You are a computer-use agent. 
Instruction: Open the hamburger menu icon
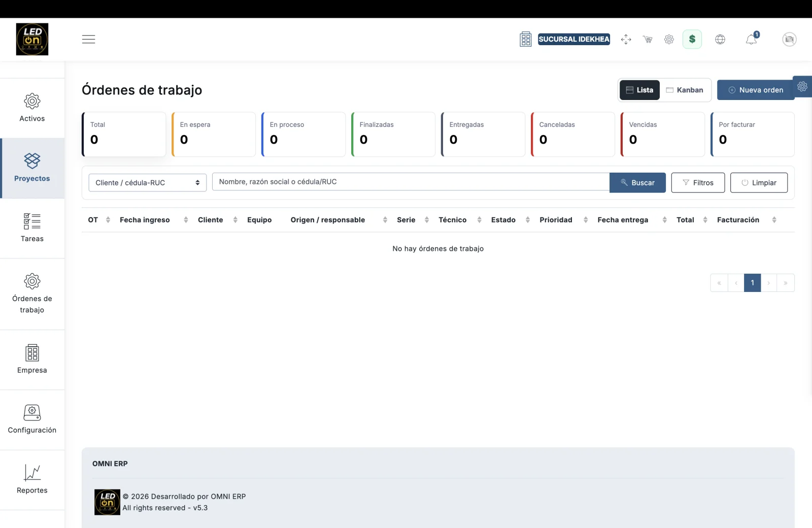pyautogui.click(x=88, y=39)
